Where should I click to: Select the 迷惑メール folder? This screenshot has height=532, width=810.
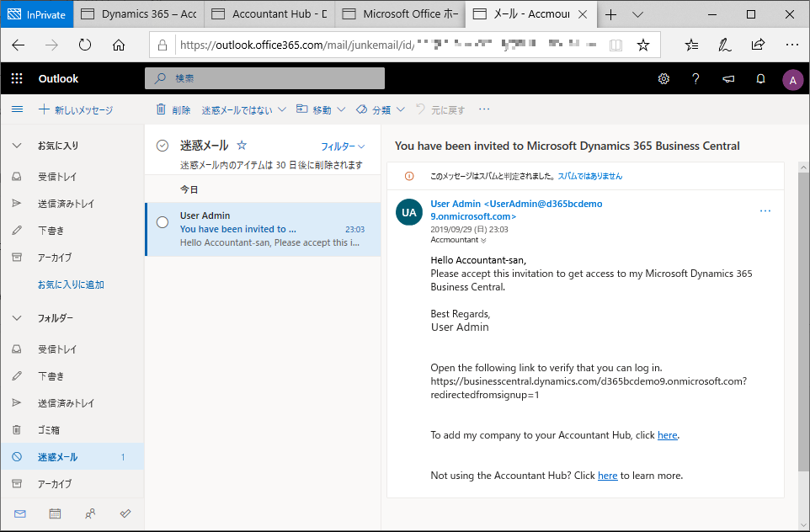pyautogui.click(x=72, y=456)
